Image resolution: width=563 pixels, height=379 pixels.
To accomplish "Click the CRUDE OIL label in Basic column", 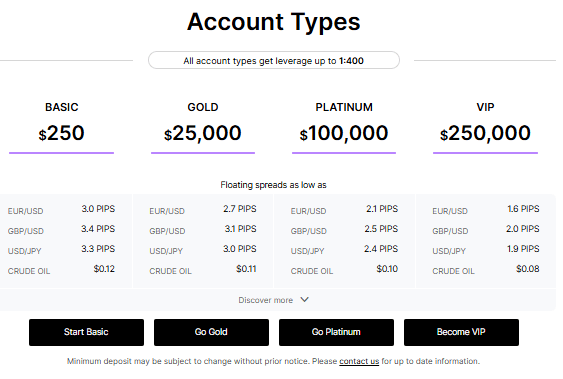I will point(29,271).
